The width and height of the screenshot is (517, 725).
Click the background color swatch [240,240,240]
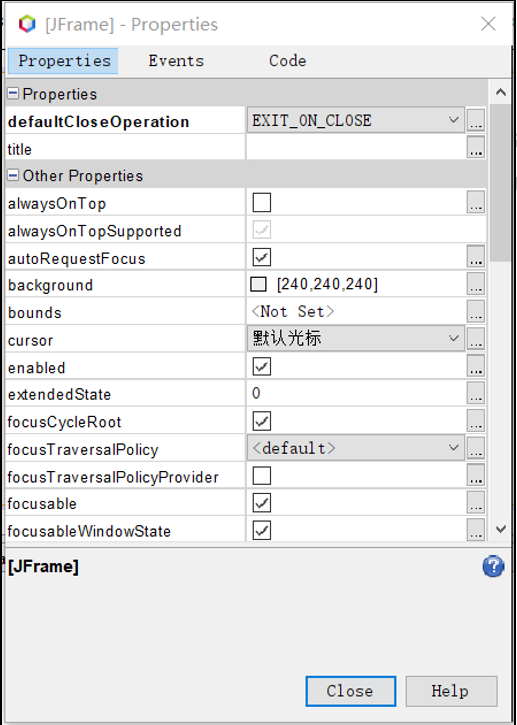[258, 284]
